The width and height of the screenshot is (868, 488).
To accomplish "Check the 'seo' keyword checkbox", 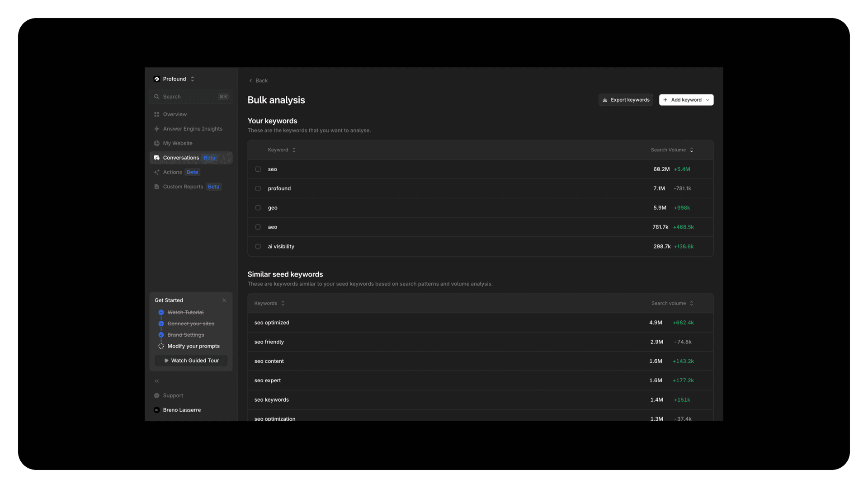I will (258, 169).
